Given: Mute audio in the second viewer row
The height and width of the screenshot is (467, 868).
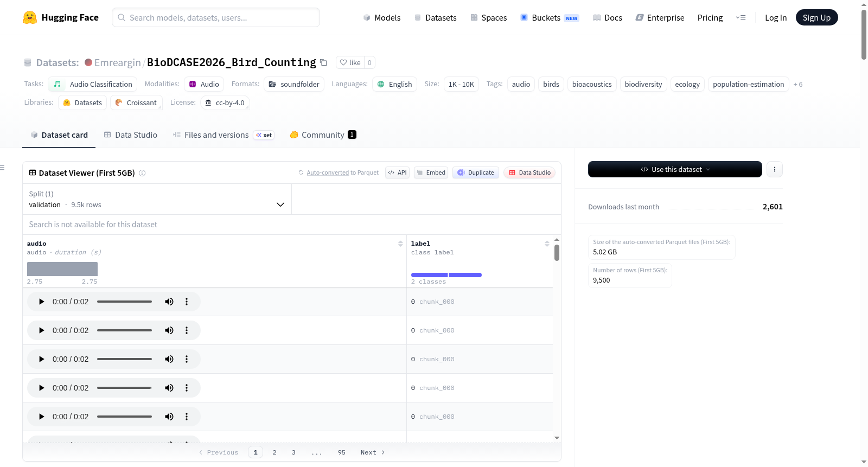Looking at the screenshot, I should click(169, 330).
